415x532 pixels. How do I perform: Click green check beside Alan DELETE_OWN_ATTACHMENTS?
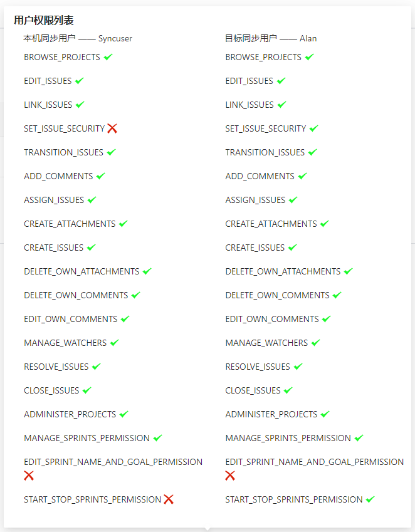coord(348,271)
